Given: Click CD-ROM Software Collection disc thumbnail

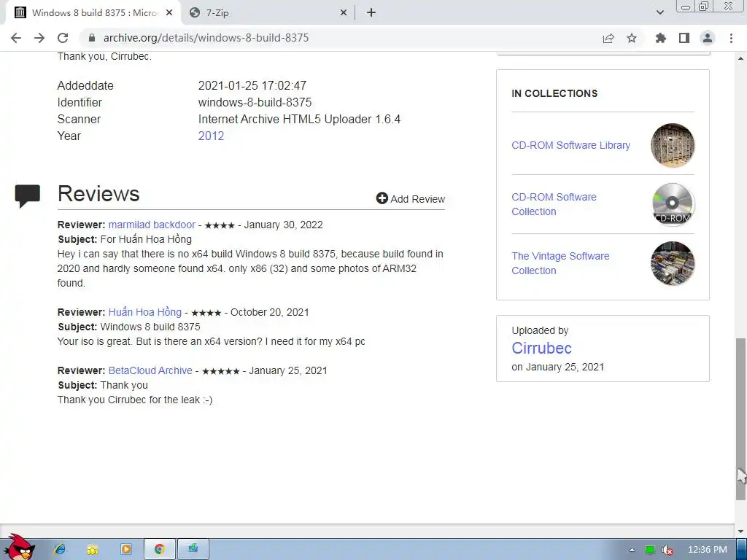Looking at the screenshot, I should (x=672, y=204).
